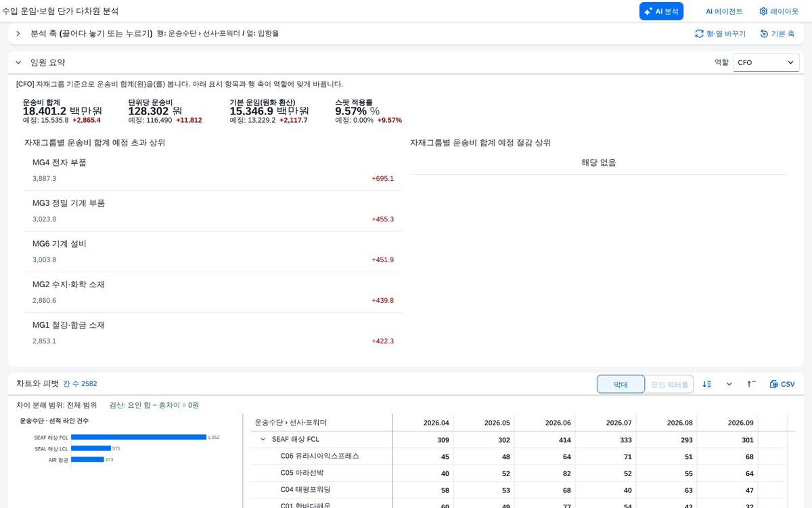This screenshot has width=812, height=508.
Task: Swap rows and columns with 행·열 바꾸기
Action: tap(720, 33)
